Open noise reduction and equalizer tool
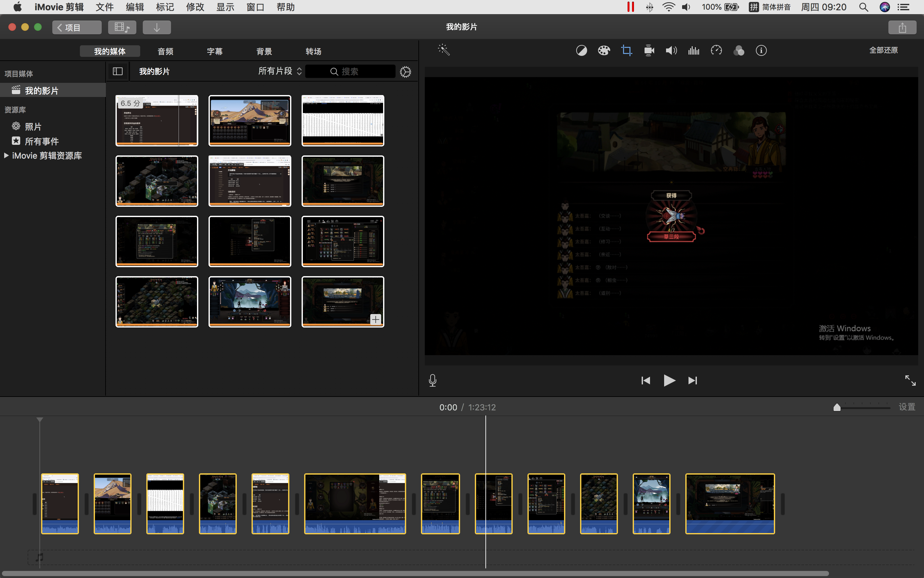This screenshot has width=924, height=578. point(694,50)
